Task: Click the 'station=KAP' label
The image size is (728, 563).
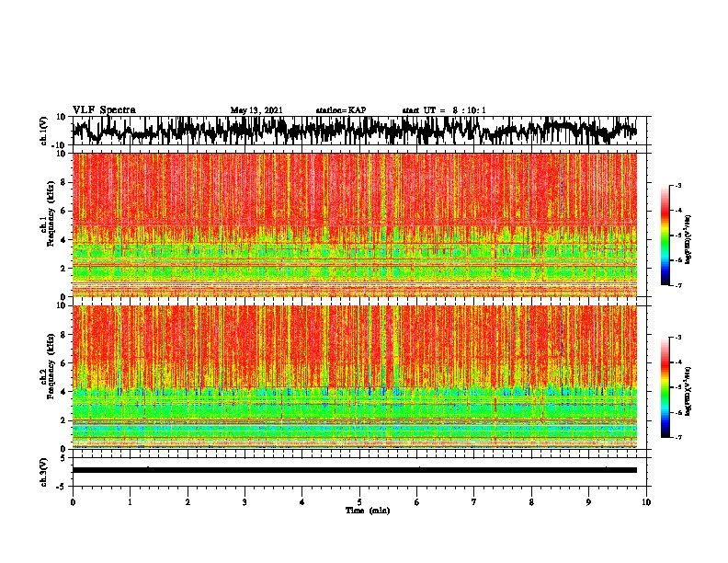Action: click(x=341, y=110)
